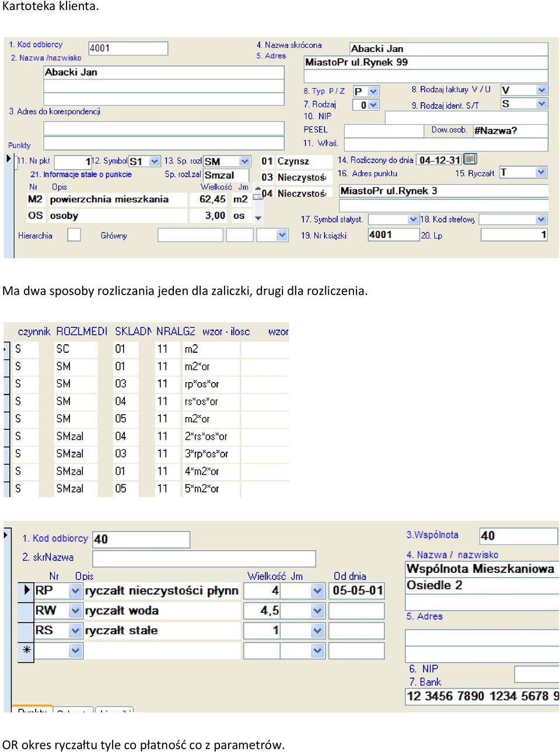
Task: Expand the Rodzaj faktury V/U combo box
Action: 541,90
